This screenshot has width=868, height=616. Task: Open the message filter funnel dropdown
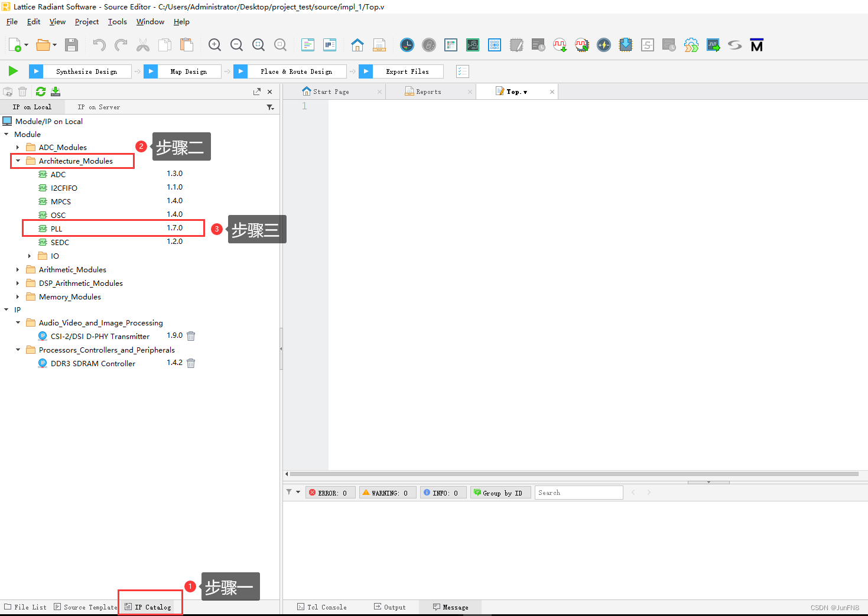[x=293, y=492]
